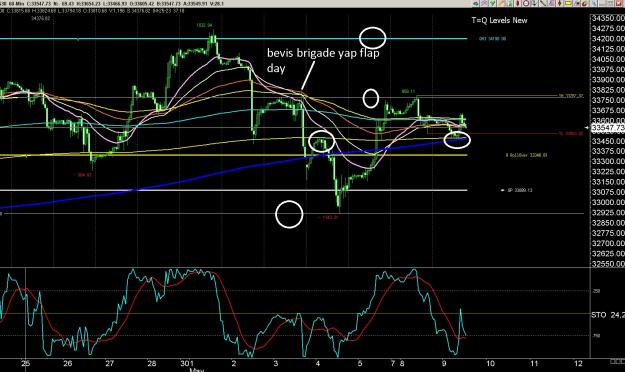Click the 32550.00 price axis label
The width and height of the screenshot is (625, 372).
[x=608, y=264]
